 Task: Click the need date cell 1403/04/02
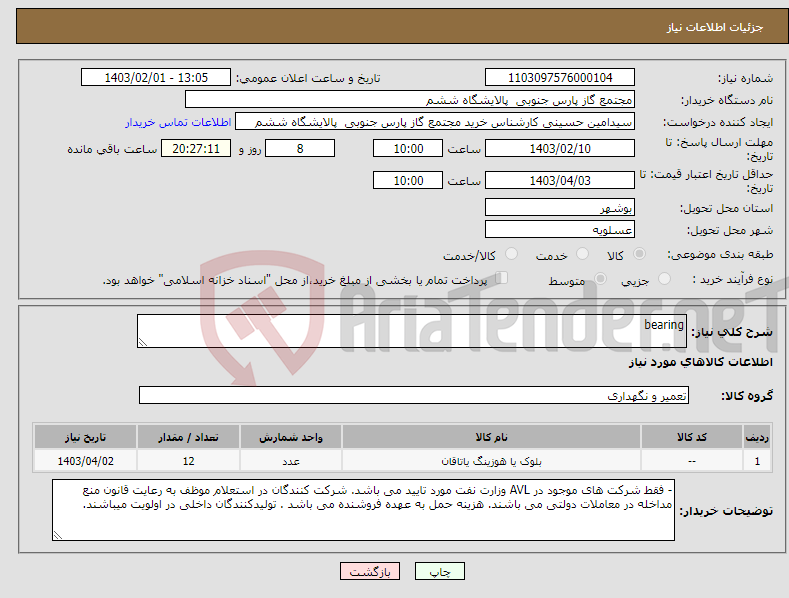[x=86, y=461]
